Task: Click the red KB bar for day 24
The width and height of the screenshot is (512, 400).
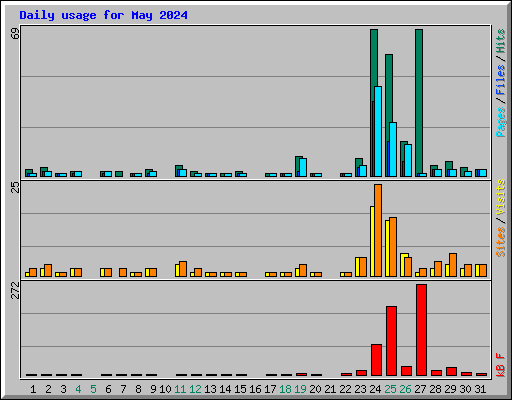Action: coord(376,360)
